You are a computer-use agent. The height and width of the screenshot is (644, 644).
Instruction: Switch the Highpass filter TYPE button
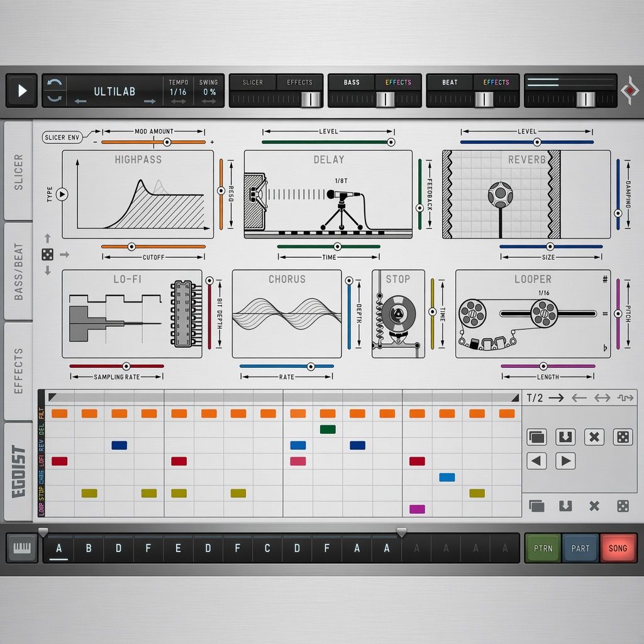click(62, 194)
